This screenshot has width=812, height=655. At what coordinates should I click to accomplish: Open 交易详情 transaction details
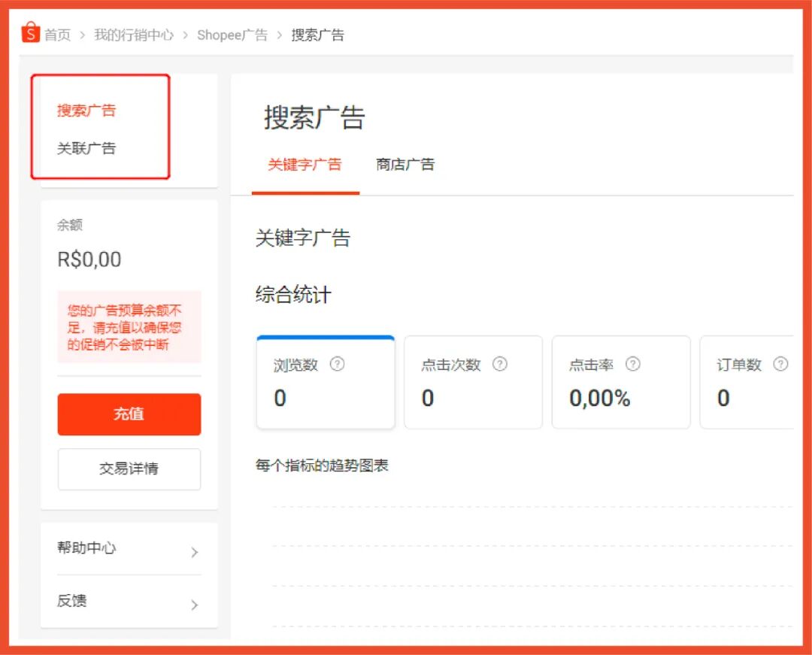pos(129,469)
